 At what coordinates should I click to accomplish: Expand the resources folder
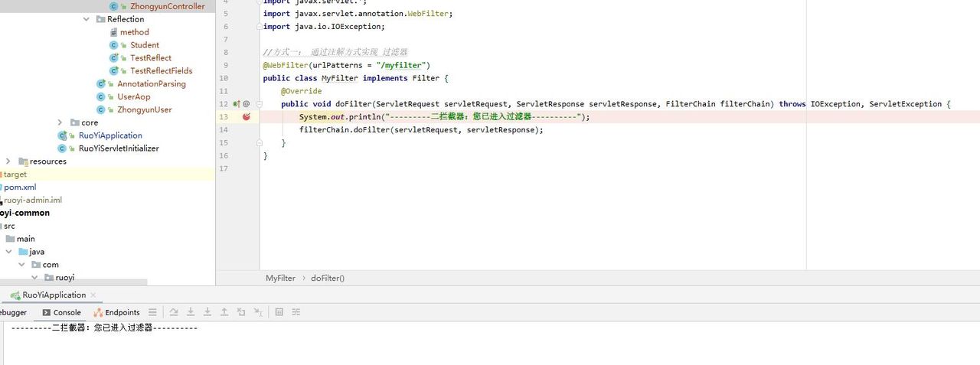8,161
